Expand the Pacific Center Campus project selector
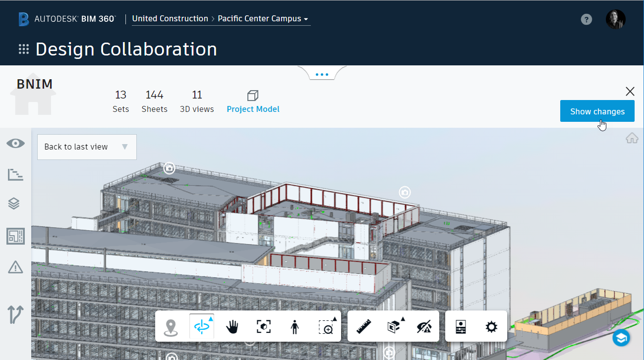644x360 pixels. [263, 18]
